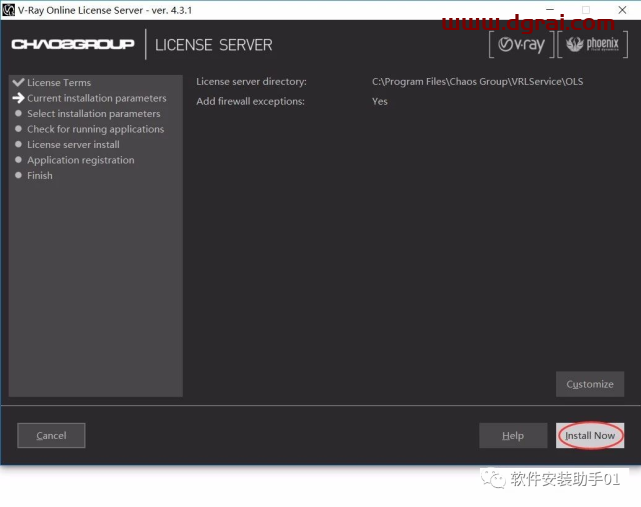Screen dimensions: 641x507
Task: Click the Add firewall exceptions label
Action: pos(250,101)
